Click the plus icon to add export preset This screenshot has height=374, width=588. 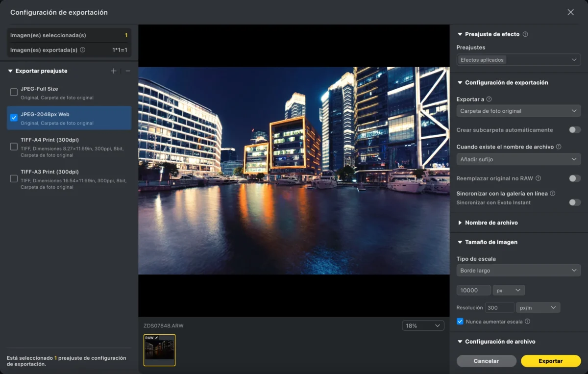click(114, 71)
